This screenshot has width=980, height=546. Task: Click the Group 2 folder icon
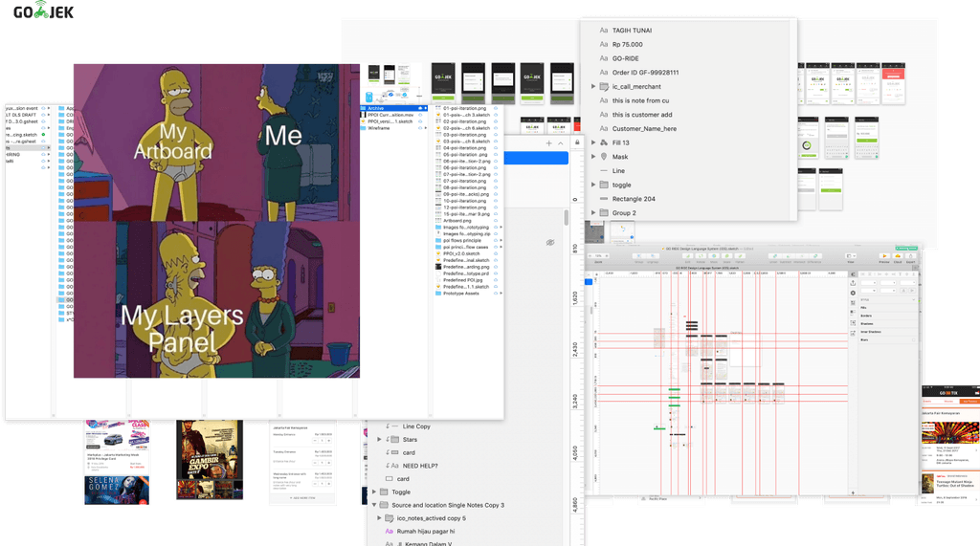[604, 213]
